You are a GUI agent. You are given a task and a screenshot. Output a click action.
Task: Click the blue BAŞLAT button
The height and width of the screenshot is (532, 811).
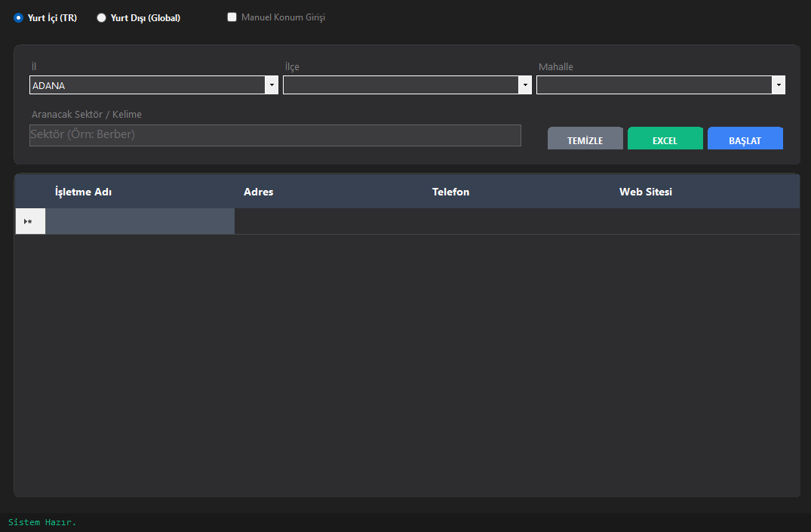click(x=745, y=139)
